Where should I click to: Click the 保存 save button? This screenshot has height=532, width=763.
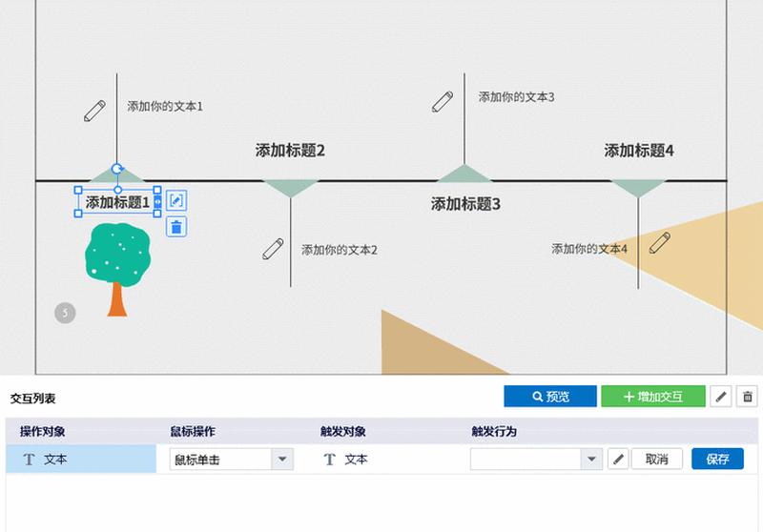717,459
